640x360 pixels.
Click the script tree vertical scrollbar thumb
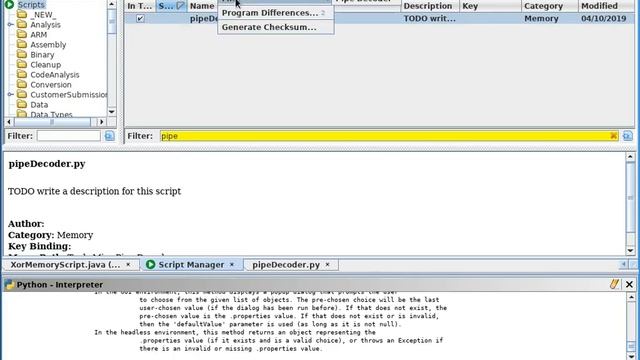click(x=112, y=21)
